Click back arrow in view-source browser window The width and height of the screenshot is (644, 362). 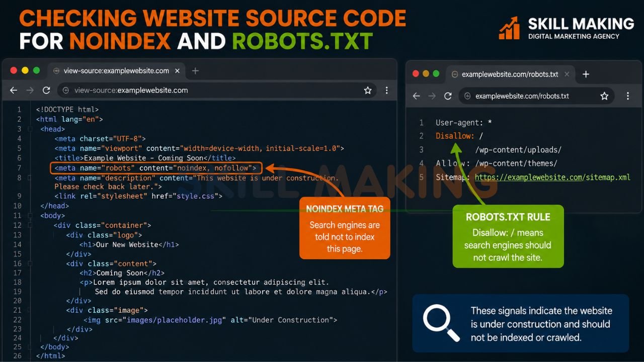click(14, 90)
